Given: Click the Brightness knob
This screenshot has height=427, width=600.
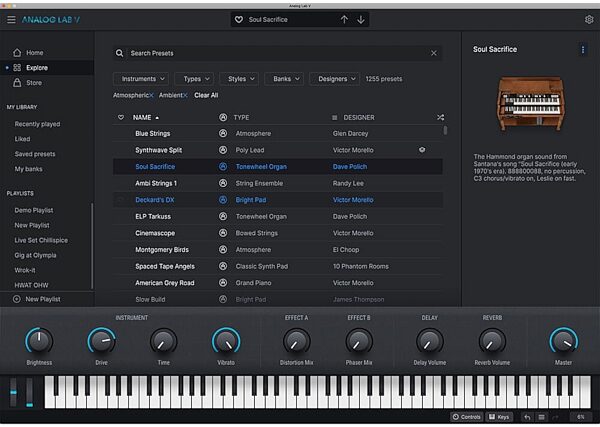Looking at the screenshot, I should coord(39,341).
